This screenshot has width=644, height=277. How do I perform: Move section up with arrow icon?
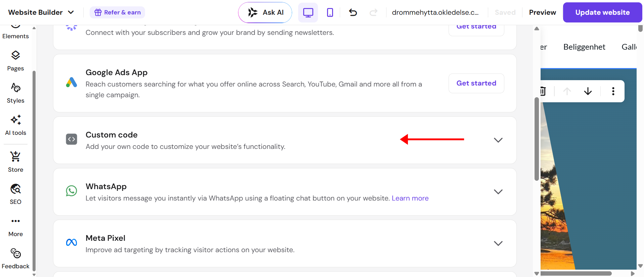(567, 91)
